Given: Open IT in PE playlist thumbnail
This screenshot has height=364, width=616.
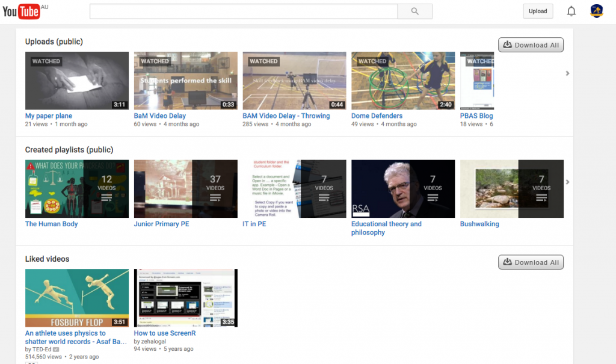Looking at the screenshot, I should point(294,189).
